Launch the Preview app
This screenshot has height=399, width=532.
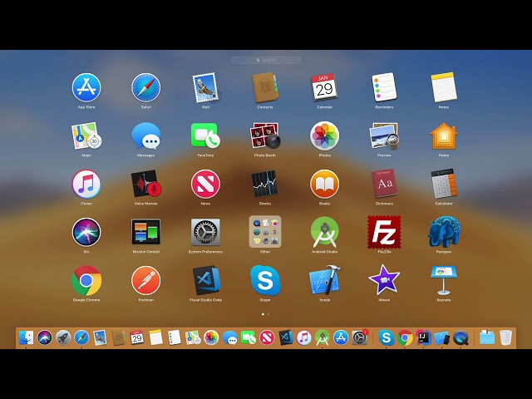click(x=384, y=135)
